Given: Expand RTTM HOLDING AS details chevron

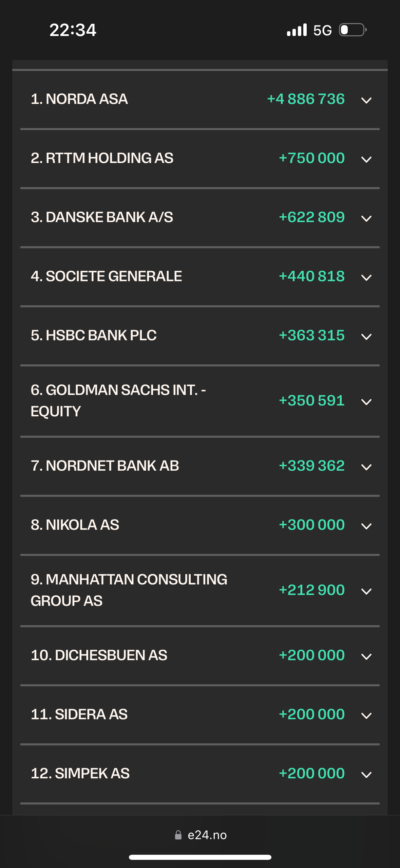Looking at the screenshot, I should [366, 159].
